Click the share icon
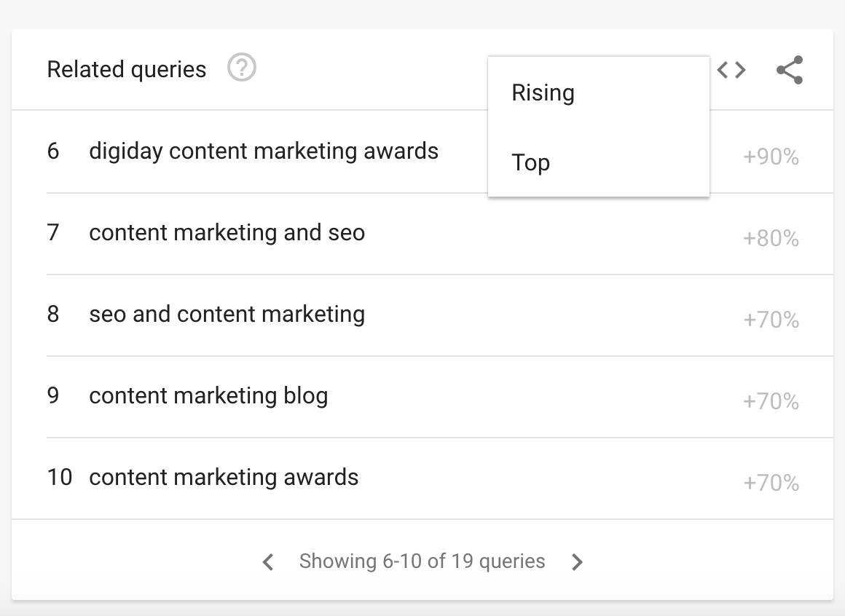This screenshot has height=616, width=845. pyautogui.click(x=790, y=70)
